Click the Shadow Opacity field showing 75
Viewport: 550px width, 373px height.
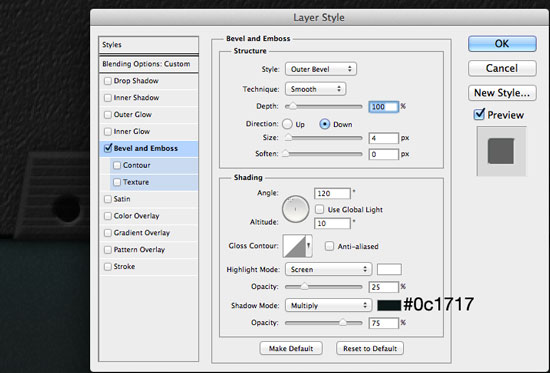(x=383, y=323)
